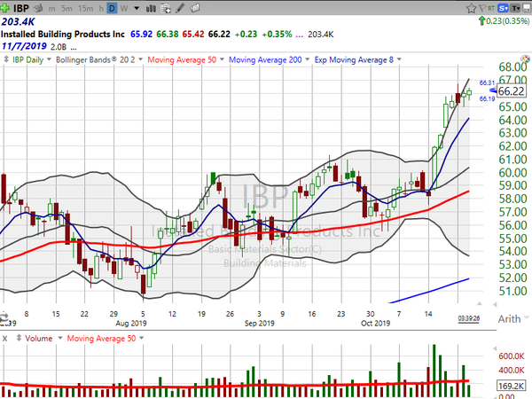The height and width of the screenshot is (399, 532).
Task: Click the add plot template icon
Action: click(x=166, y=9)
